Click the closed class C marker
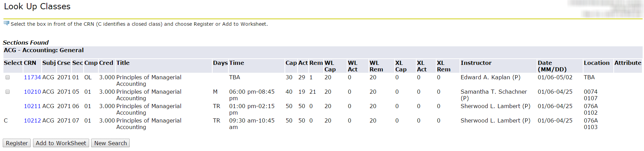Viewport: 644px width, 151px height. click(x=6, y=121)
